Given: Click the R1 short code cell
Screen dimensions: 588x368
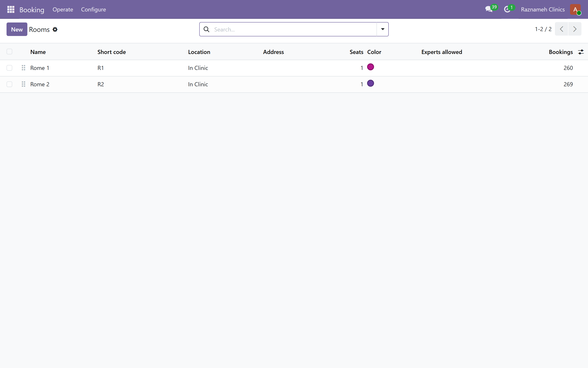Looking at the screenshot, I should point(101,68).
